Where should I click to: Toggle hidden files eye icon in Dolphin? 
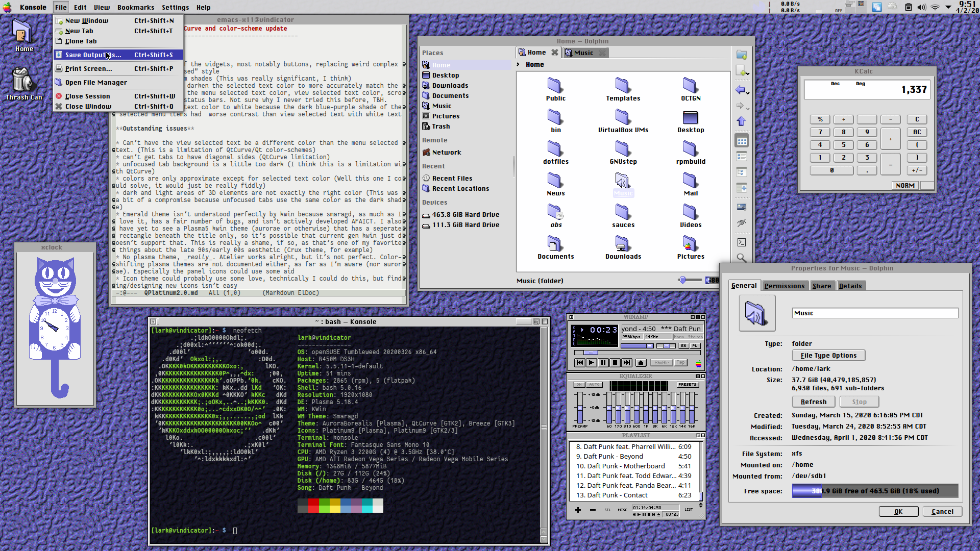[x=742, y=223]
